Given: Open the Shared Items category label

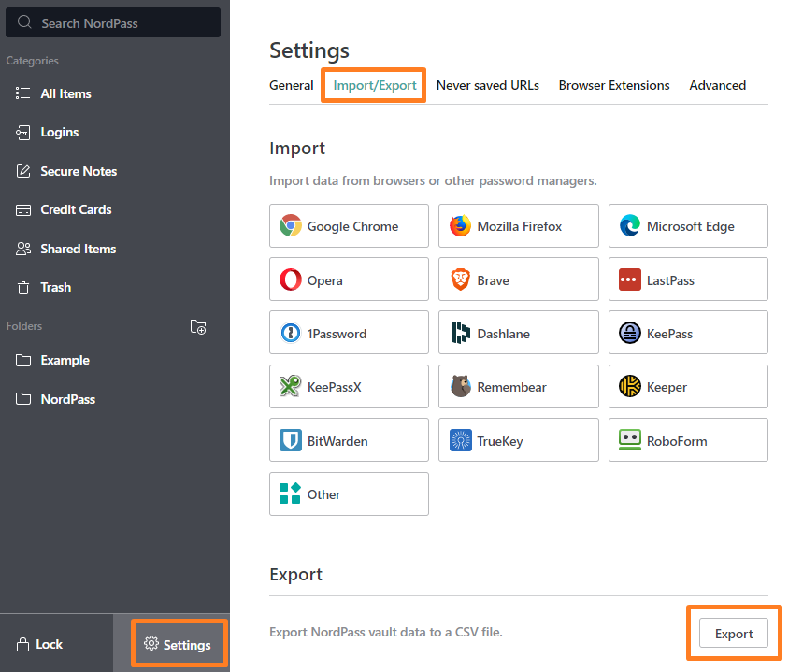Looking at the screenshot, I should tap(78, 249).
